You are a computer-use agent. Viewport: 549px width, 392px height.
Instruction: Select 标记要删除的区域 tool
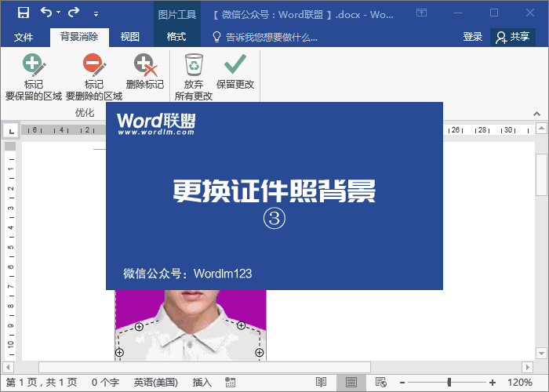click(x=94, y=78)
